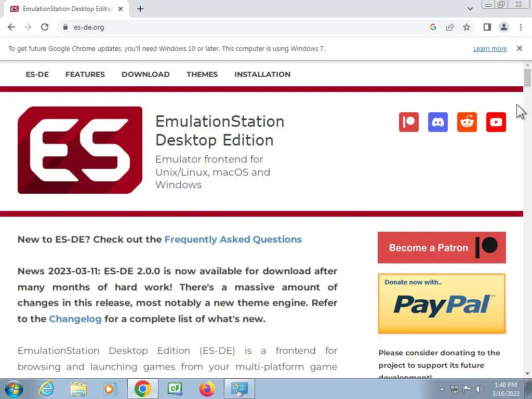532x399 pixels.
Task: Open a new browser tab
Action: [x=140, y=9]
